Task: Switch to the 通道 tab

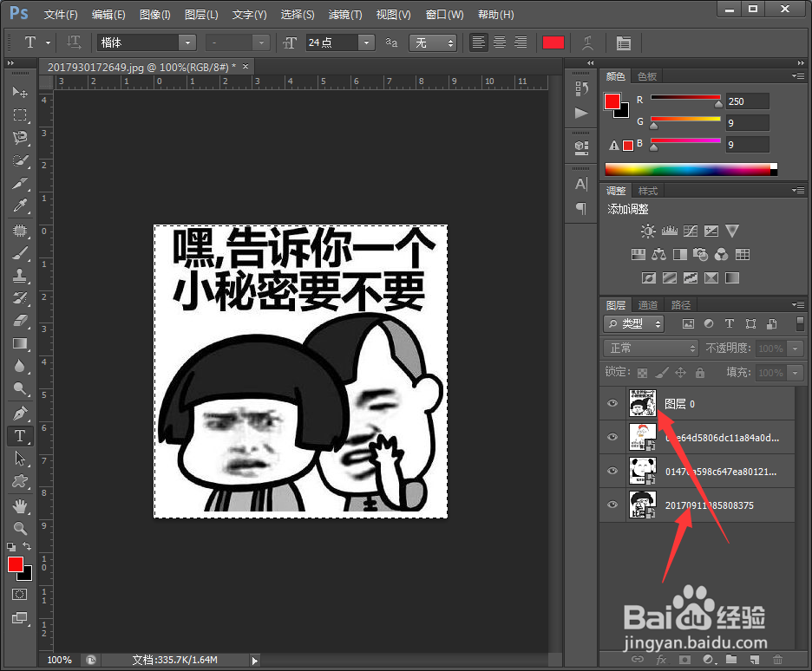Action: [x=647, y=304]
